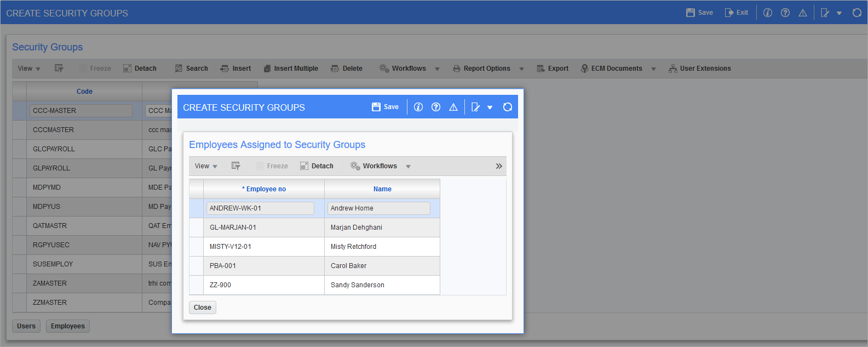This screenshot has height=347, width=868.
Task: Open the help question icon in top header
Action: (785, 13)
